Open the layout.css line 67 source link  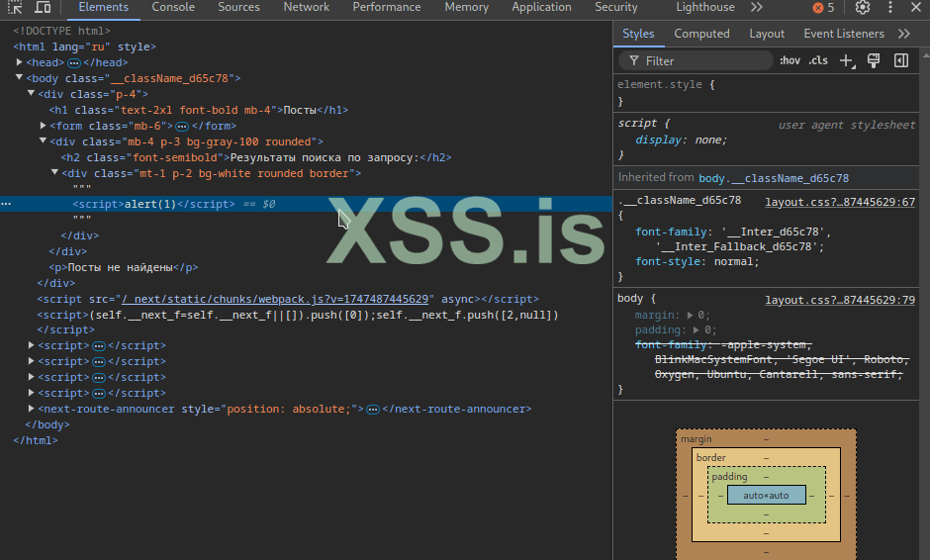[x=839, y=202]
